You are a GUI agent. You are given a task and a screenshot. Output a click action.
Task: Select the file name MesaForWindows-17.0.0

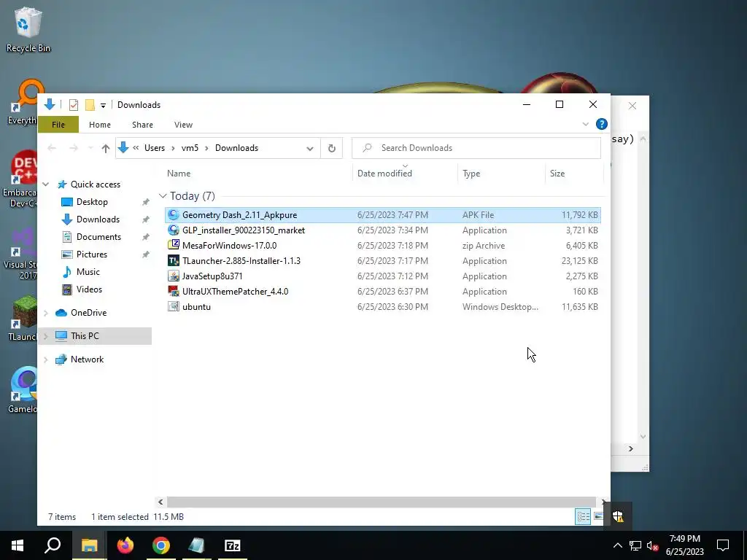click(229, 246)
